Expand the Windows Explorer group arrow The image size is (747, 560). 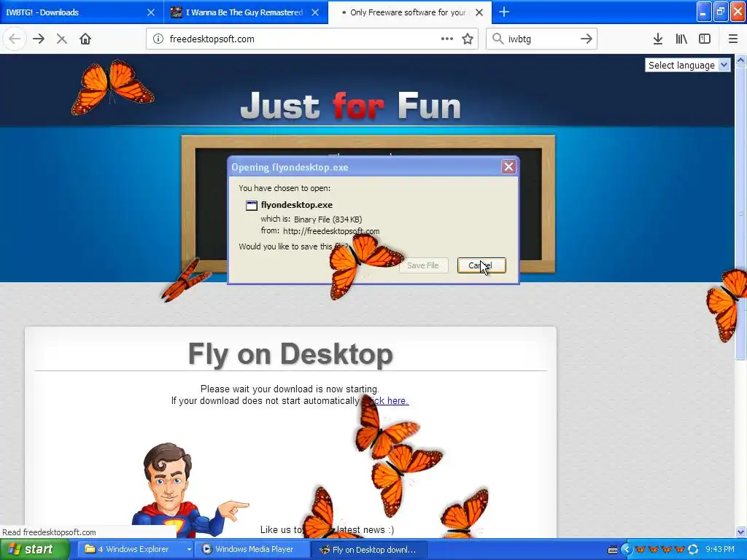tap(189, 549)
